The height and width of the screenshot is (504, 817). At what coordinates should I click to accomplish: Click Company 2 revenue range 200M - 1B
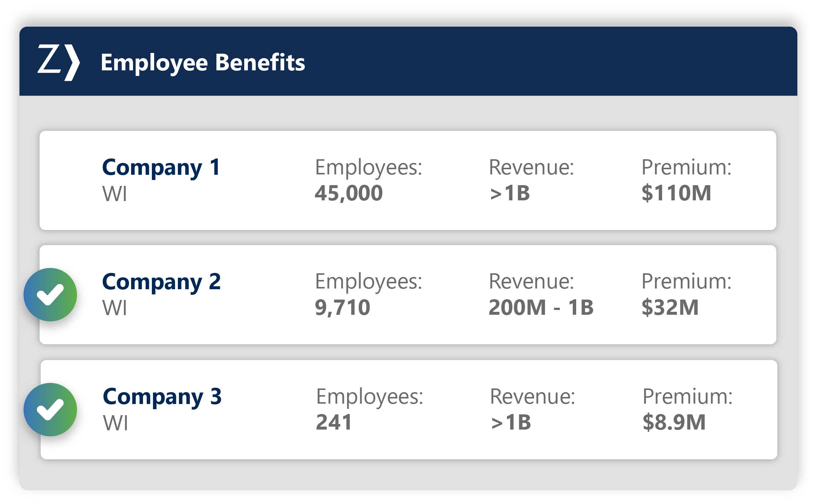[x=541, y=308]
